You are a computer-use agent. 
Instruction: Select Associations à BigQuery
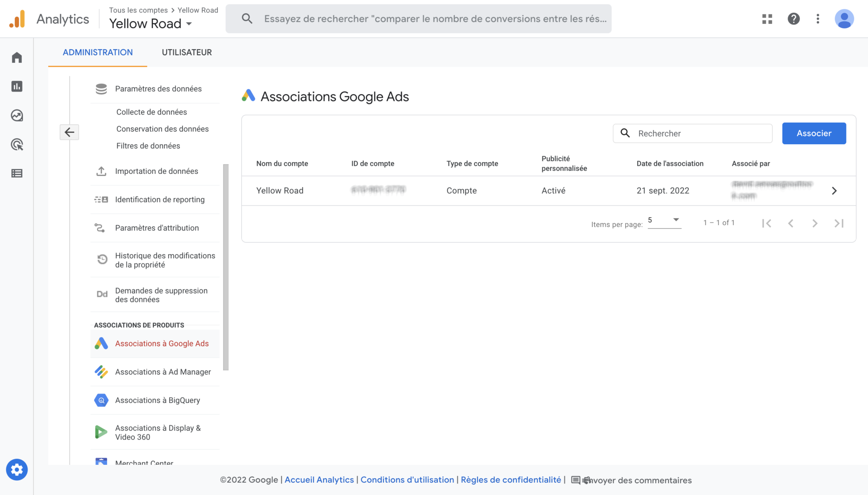[155, 400]
